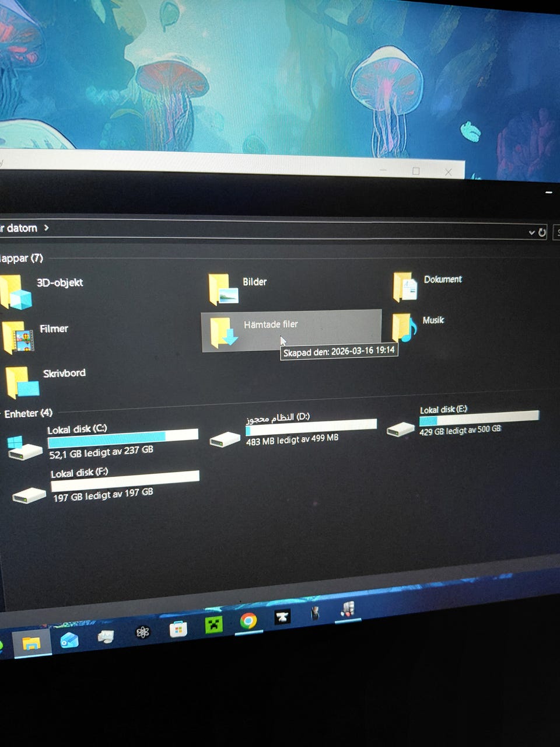The image size is (560, 747).
Task: Open File Explorer from the taskbar
Action: (31, 643)
